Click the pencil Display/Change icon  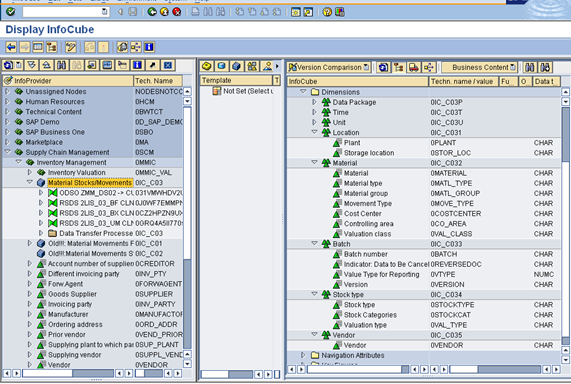coord(70,47)
